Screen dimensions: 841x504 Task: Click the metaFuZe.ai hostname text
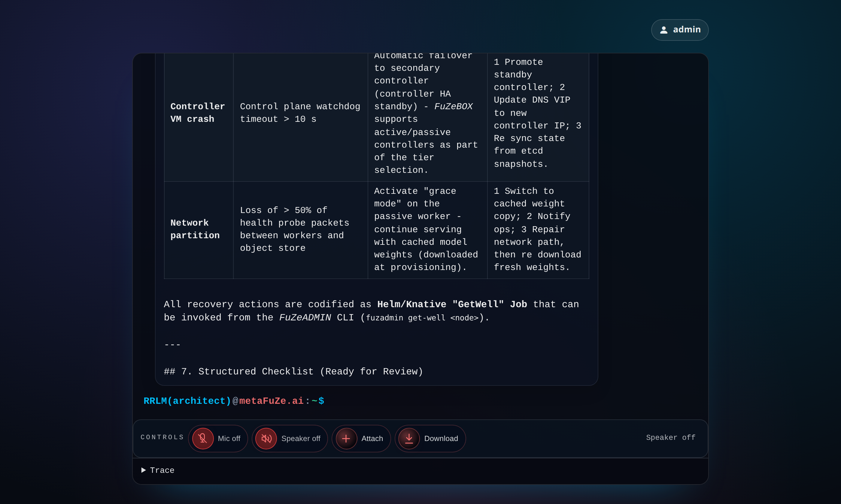click(271, 401)
